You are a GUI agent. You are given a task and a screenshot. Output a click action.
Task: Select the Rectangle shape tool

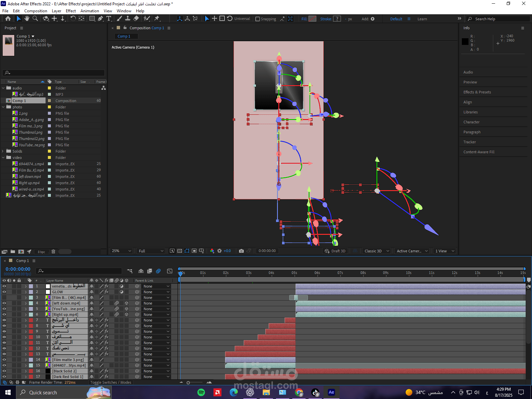tap(92, 19)
